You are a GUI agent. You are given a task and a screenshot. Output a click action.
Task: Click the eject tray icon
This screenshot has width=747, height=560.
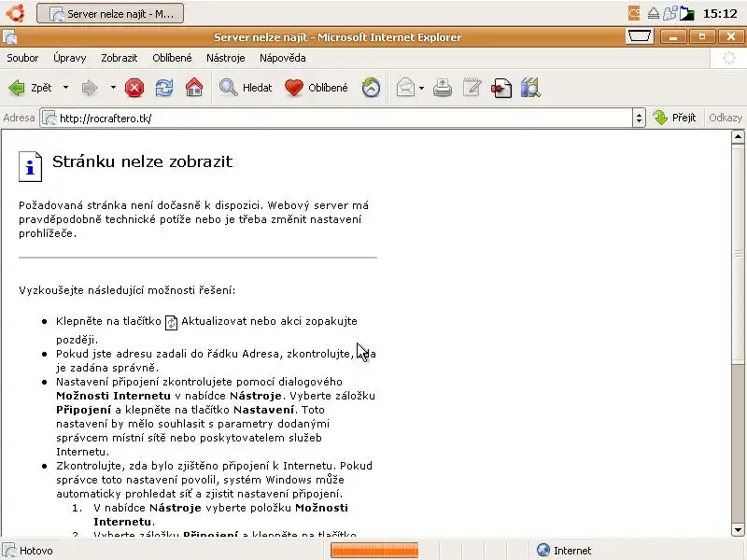coord(653,13)
